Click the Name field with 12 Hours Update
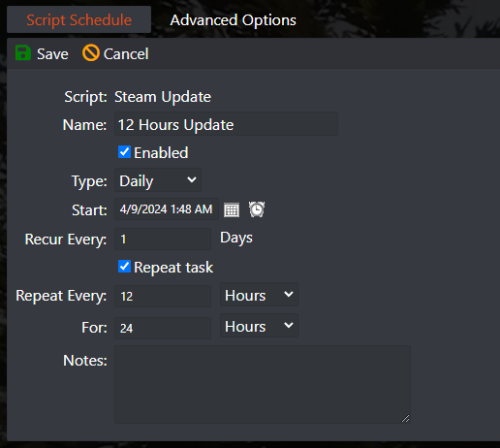500x448 pixels. [226, 124]
